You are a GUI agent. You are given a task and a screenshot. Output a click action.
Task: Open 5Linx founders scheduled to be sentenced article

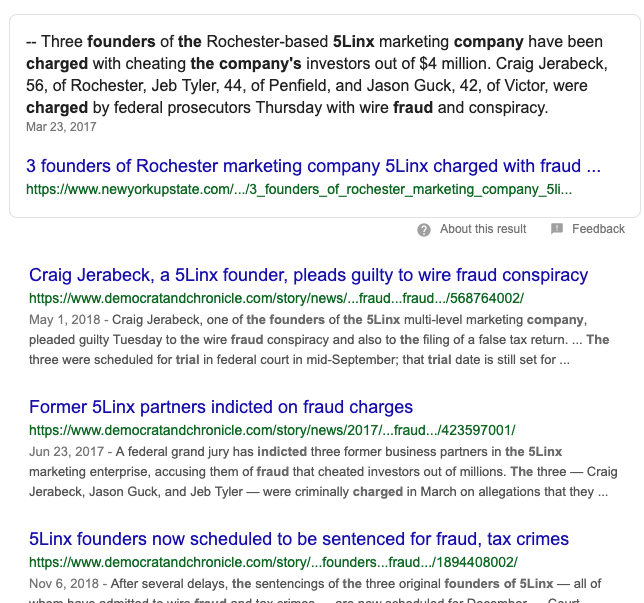tap(299, 539)
